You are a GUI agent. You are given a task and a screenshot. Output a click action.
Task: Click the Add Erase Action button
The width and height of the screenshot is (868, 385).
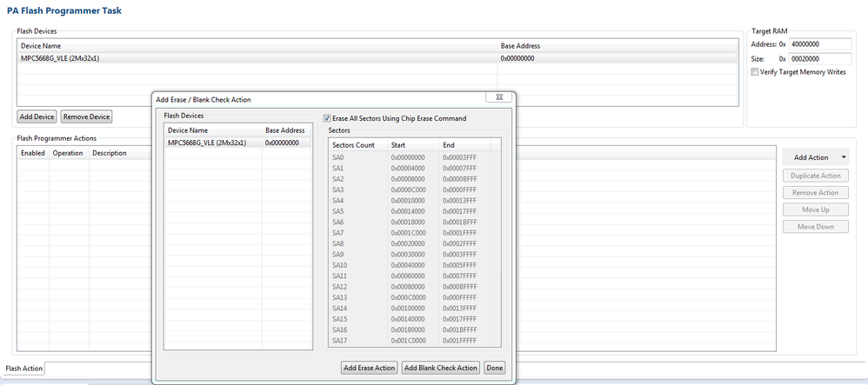click(x=370, y=368)
